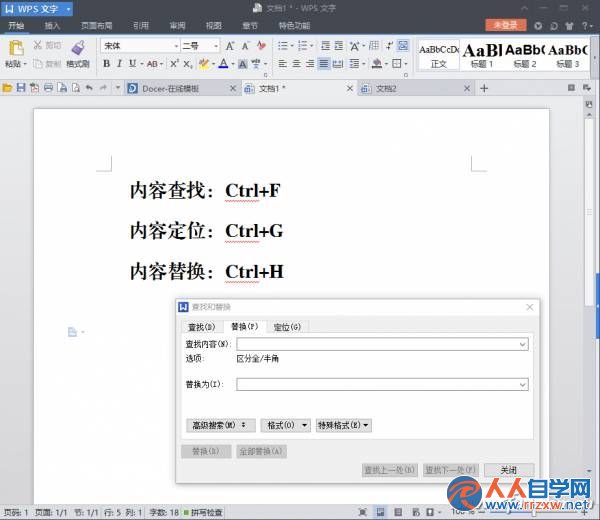Click the increase indent icon
Image resolution: width=600 pixels, height=520 pixels.
[x=339, y=46]
